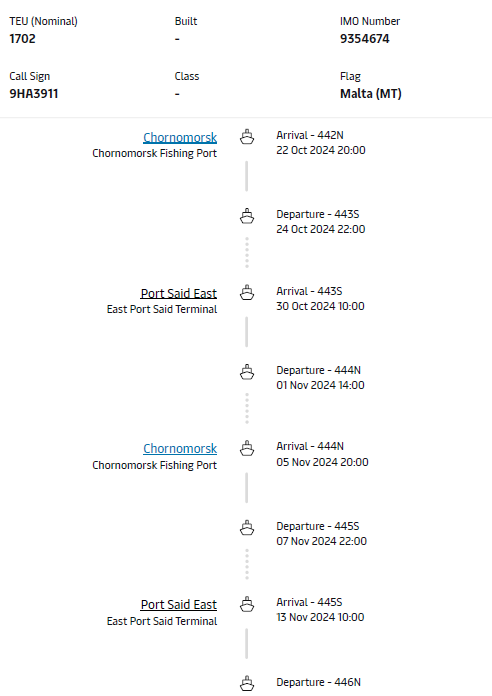Click ship icon beside Departure 444N
Image resolution: width=492 pixels, height=696 pixels.
pyautogui.click(x=247, y=372)
